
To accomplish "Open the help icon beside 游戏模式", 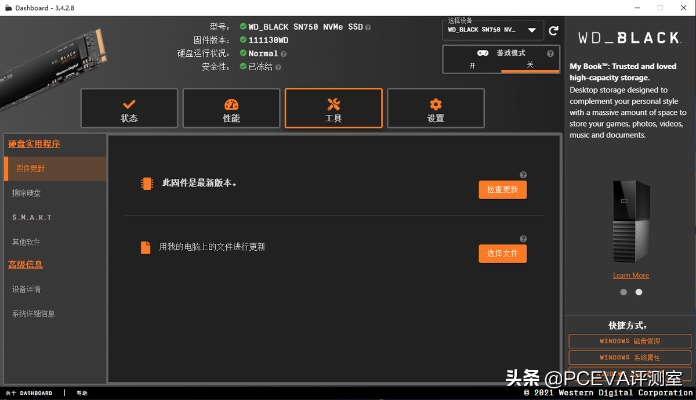I will tap(550, 53).
